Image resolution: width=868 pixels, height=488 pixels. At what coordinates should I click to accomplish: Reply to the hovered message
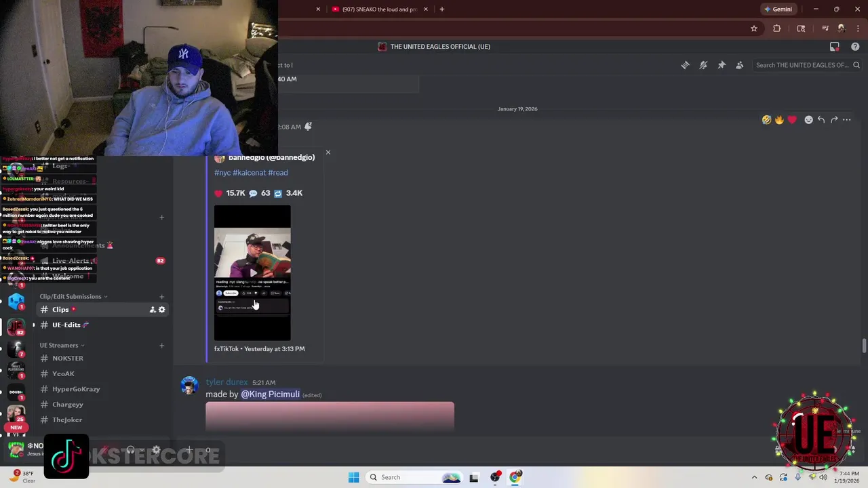[821, 120]
